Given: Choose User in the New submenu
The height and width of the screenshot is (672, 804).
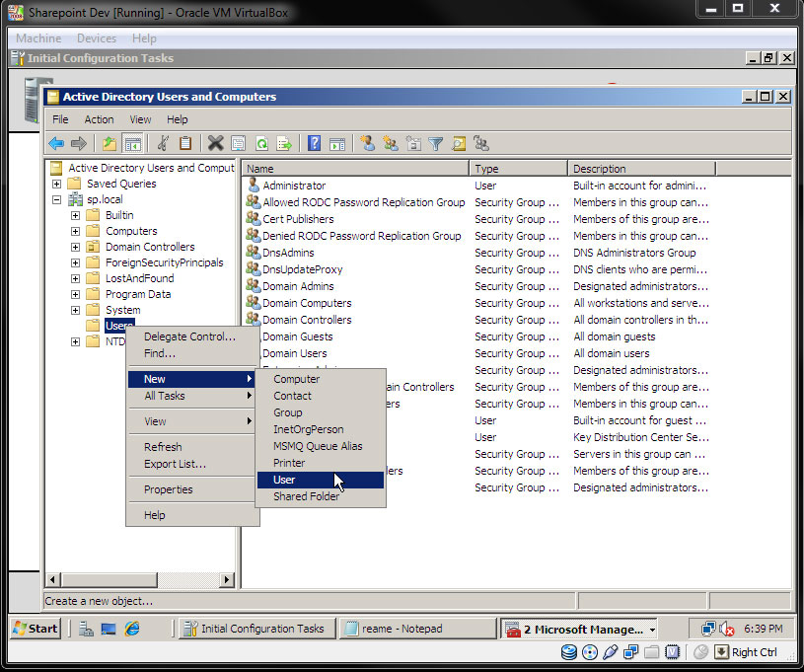Looking at the screenshot, I should click(x=321, y=480).
